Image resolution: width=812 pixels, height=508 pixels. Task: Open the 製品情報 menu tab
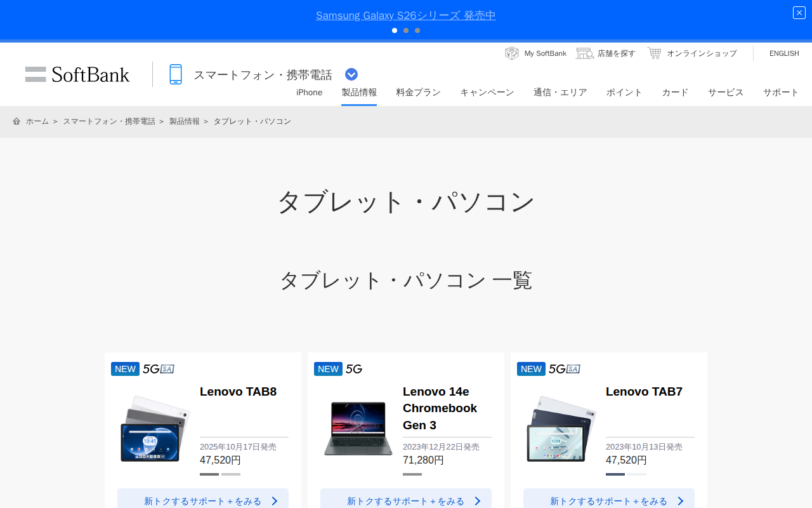pyautogui.click(x=359, y=92)
